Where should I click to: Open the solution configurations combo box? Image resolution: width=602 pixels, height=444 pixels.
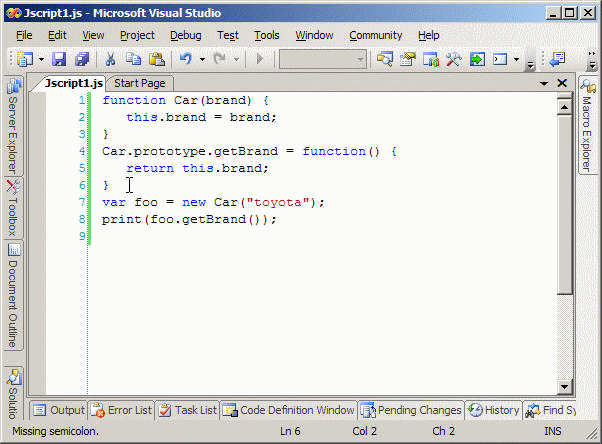320,60
